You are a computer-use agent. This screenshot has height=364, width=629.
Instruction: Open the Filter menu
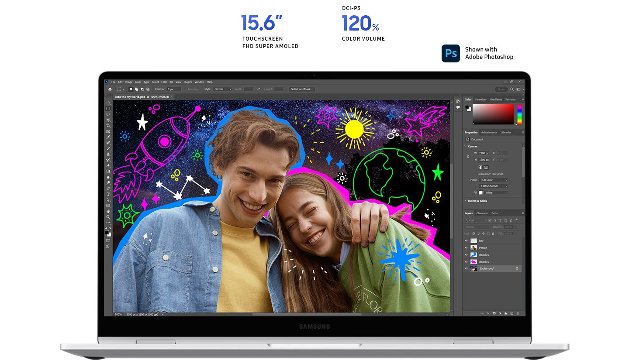pos(165,82)
